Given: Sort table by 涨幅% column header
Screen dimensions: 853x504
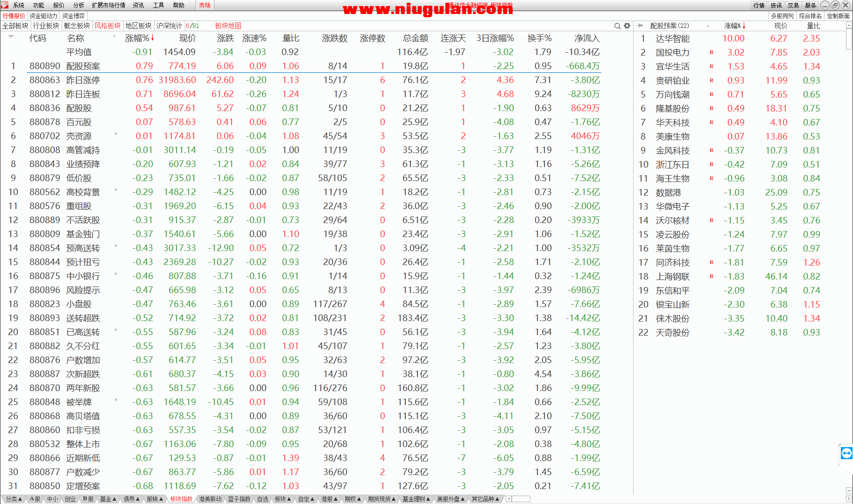Looking at the screenshot, I should pos(139,38).
